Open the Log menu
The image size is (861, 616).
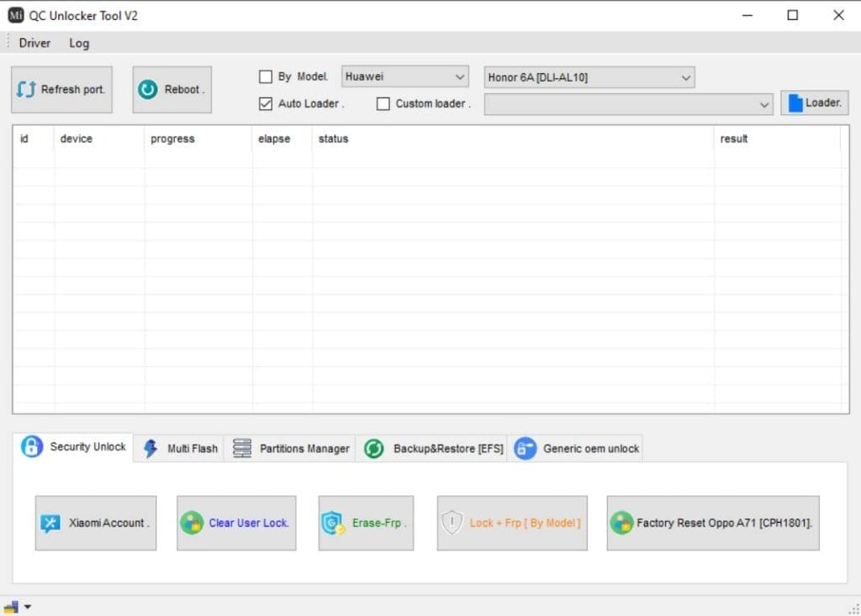(79, 43)
